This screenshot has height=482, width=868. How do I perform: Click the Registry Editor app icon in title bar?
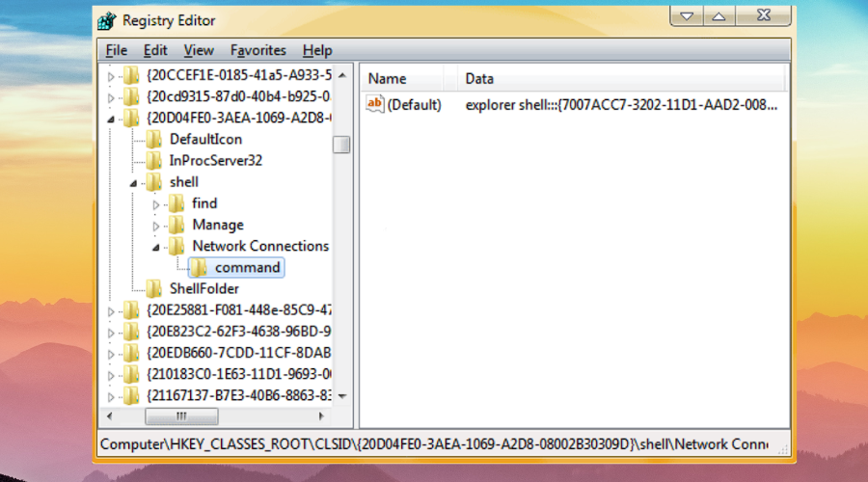point(108,20)
